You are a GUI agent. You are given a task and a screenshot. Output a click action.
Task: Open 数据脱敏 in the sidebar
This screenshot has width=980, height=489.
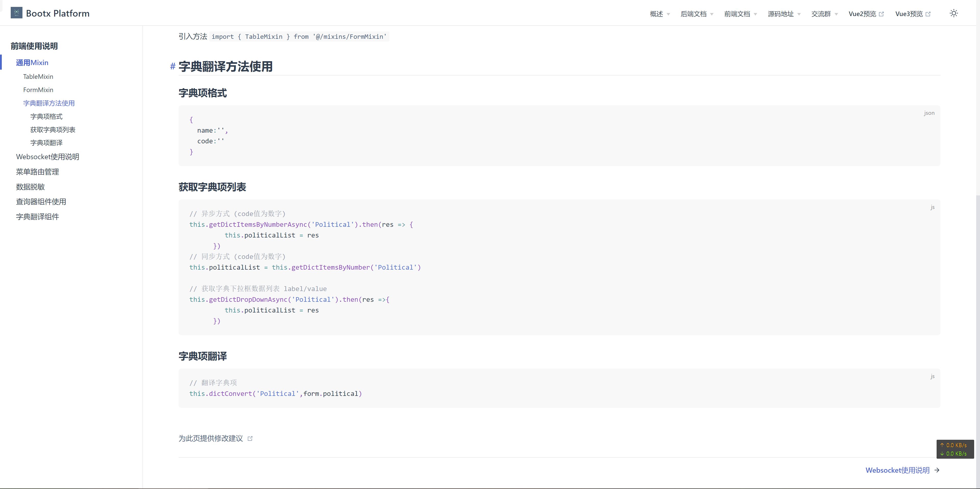[x=30, y=187]
